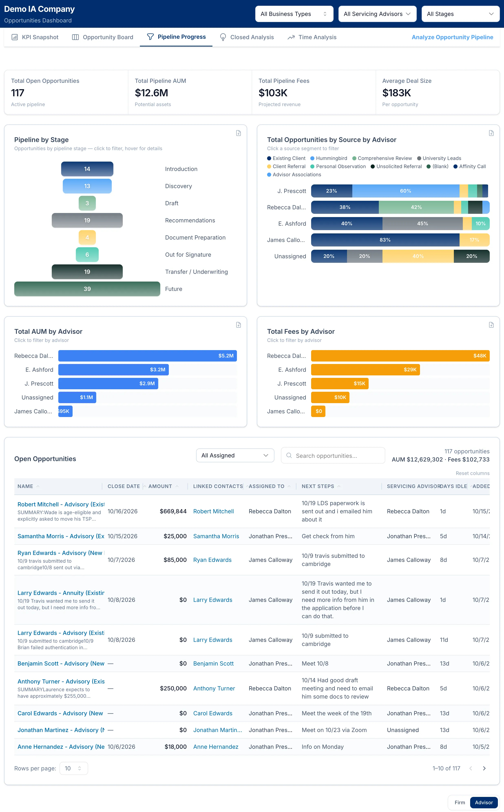Click J. Prescott 60% Hummingbird segment
The image size is (504, 812).
click(x=406, y=191)
